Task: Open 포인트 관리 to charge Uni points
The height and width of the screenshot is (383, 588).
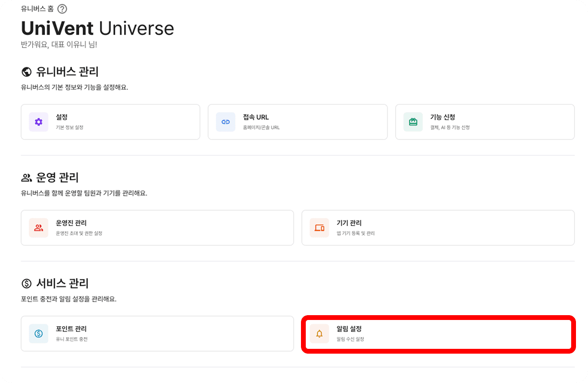Action: pos(157,333)
